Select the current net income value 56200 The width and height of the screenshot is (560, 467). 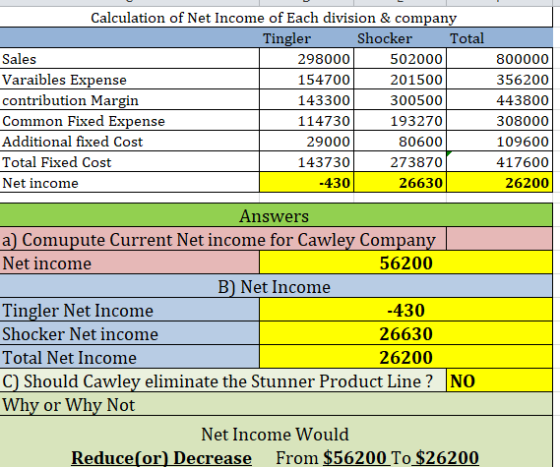click(x=406, y=263)
